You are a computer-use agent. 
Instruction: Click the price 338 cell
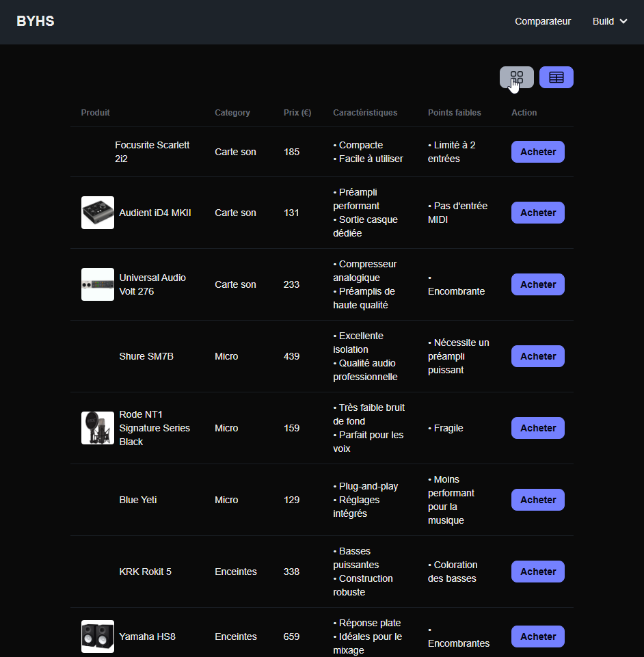(292, 572)
